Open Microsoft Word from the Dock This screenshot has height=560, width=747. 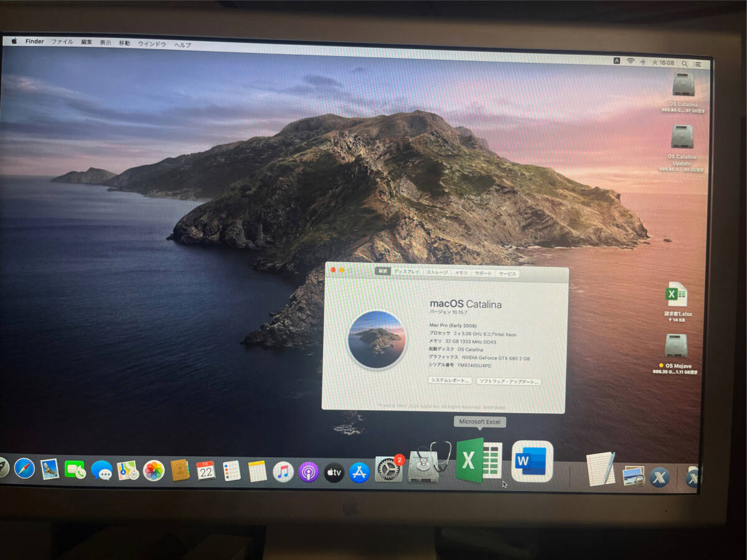pyautogui.click(x=532, y=461)
